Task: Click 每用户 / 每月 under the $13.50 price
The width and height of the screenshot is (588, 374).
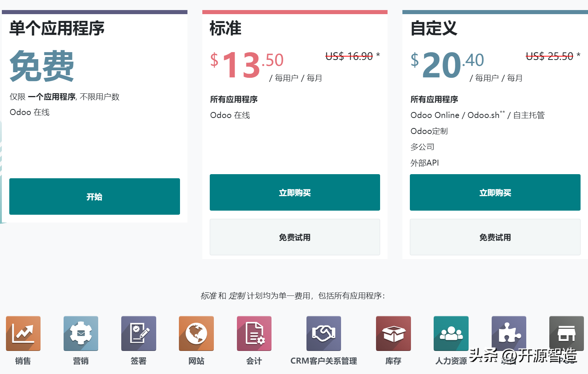Action: [296, 78]
